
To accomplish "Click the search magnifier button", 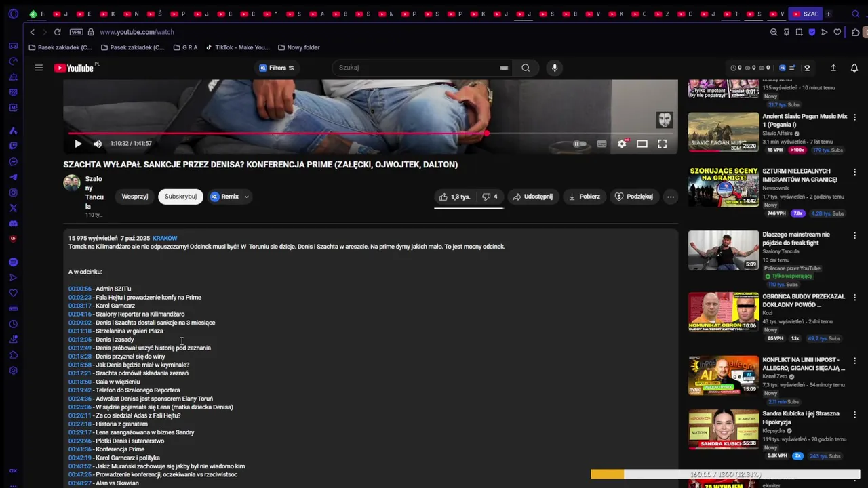I will [526, 68].
